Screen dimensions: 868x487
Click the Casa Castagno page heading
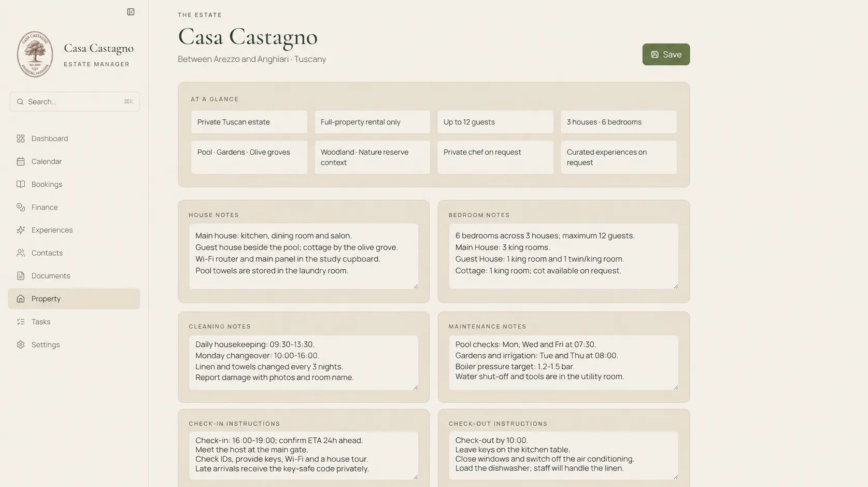click(248, 37)
